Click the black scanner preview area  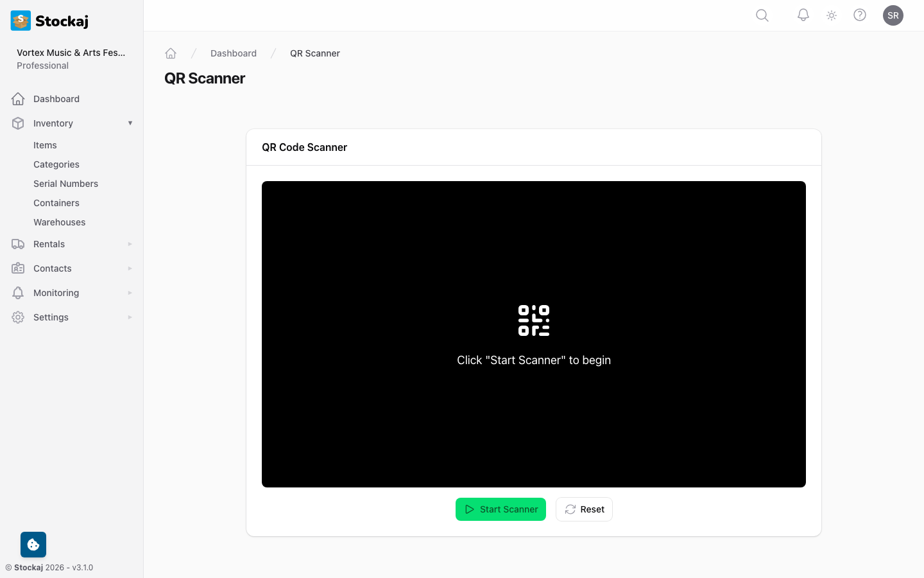[x=533, y=334]
